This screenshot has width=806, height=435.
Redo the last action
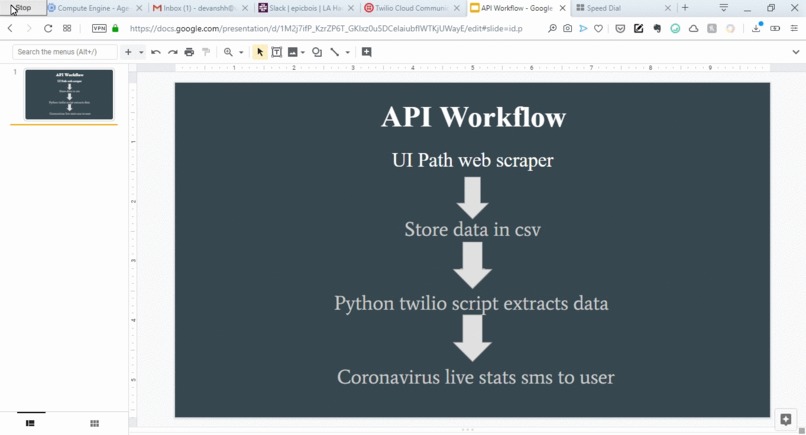[173, 52]
